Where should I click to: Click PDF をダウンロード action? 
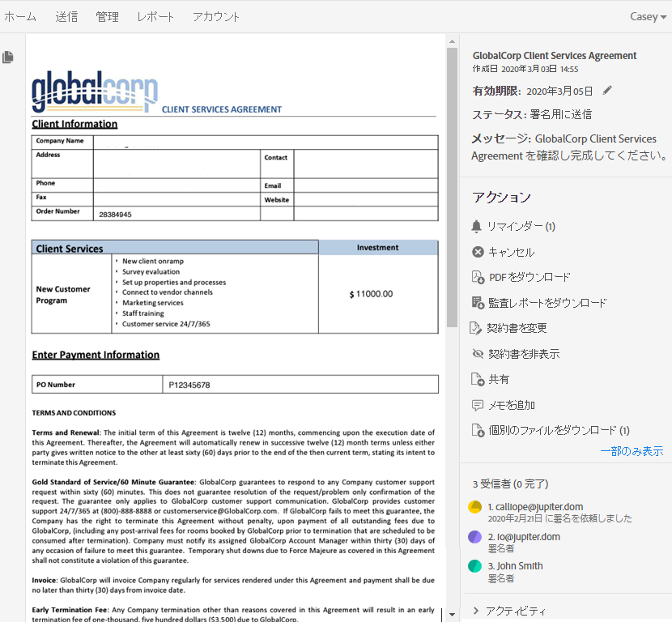[x=530, y=277]
